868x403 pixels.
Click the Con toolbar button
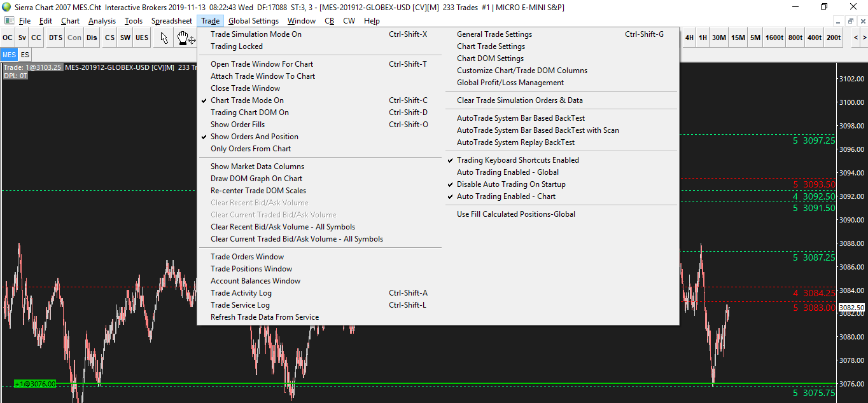(x=74, y=38)
